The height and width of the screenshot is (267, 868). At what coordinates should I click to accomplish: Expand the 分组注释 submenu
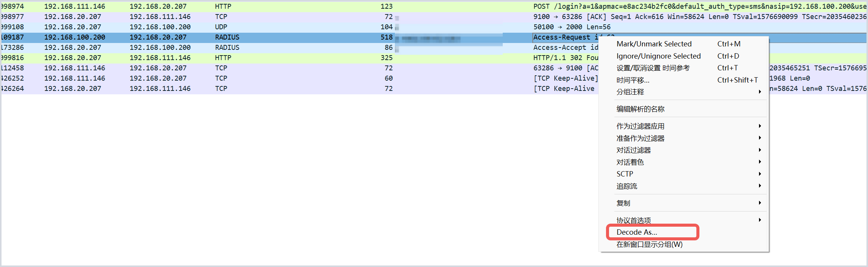tap(683, 92)
